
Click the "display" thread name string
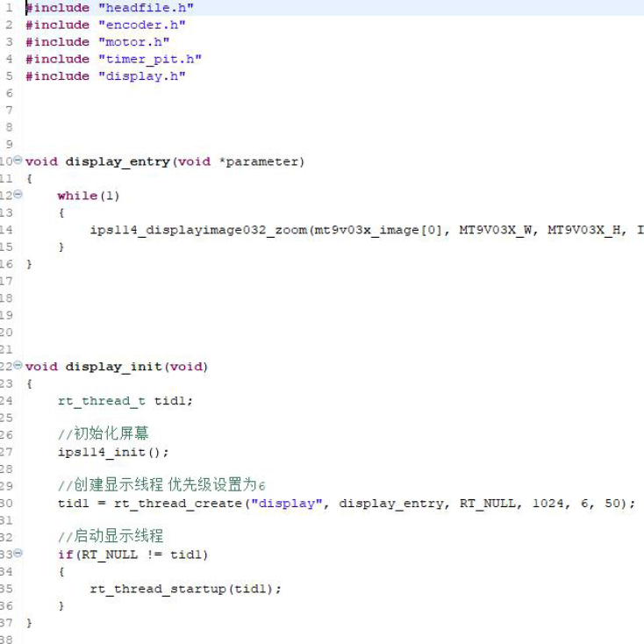[x=287, y=504]
